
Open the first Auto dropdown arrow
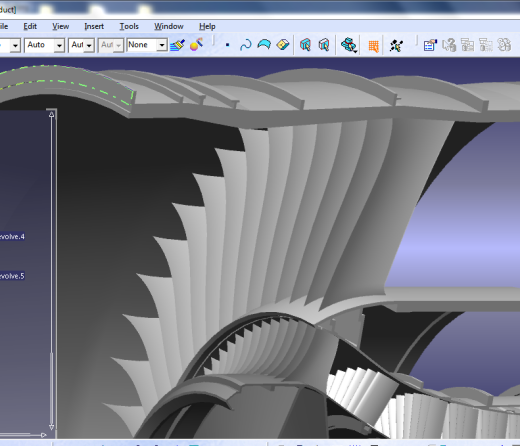[x=59, y=45]
